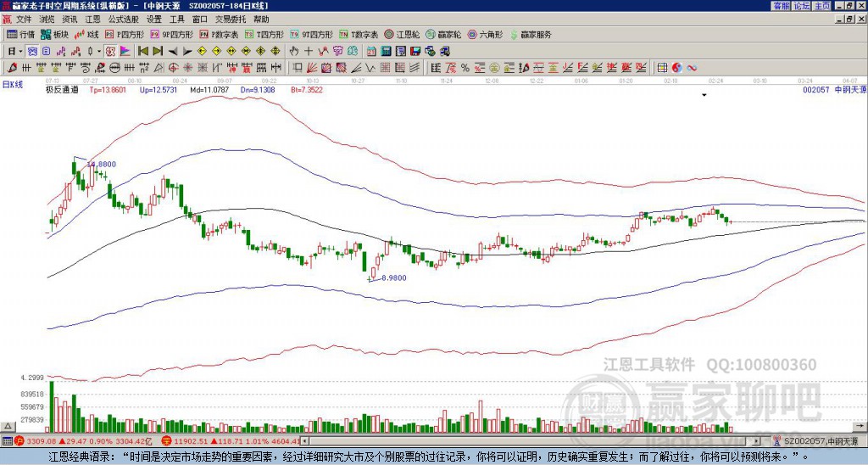Open the P四方形 tool
Viewport: 868px width, 465px height.
(125, 35)
